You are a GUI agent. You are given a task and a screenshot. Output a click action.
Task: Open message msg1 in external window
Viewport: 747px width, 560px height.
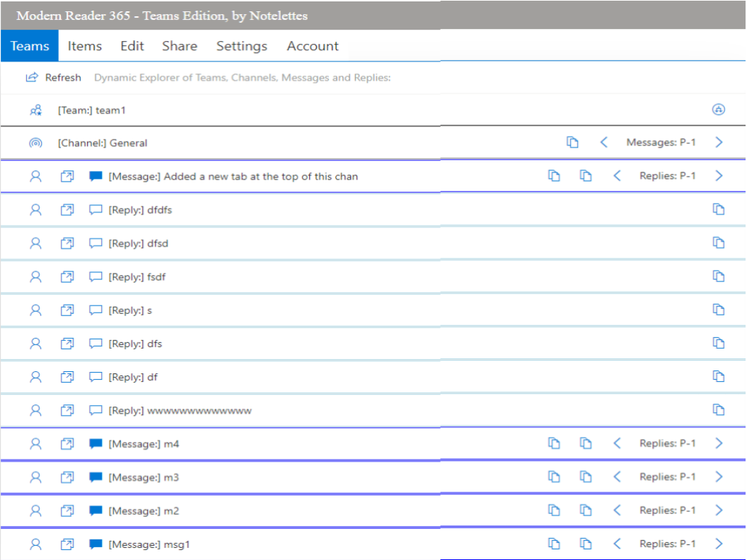pos(67,544)
